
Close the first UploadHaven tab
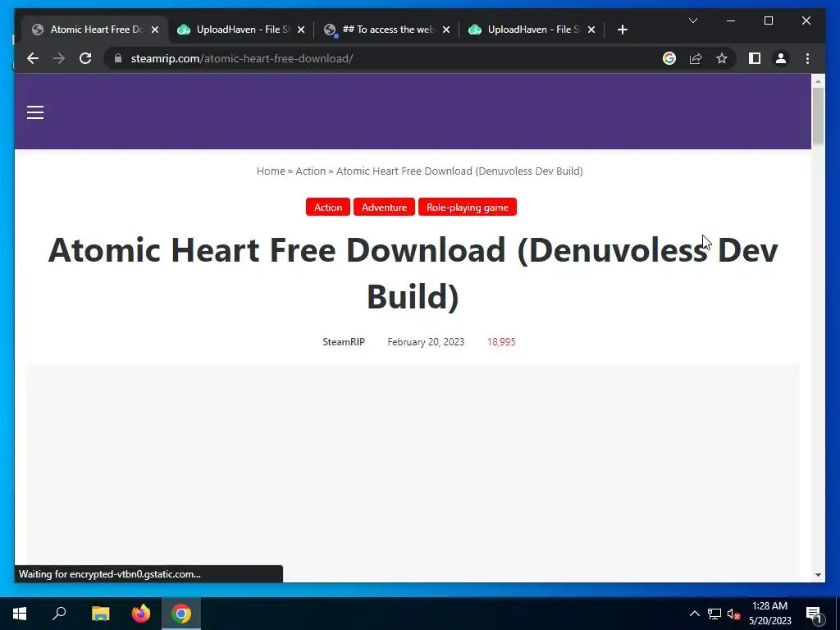coord(300,30)
